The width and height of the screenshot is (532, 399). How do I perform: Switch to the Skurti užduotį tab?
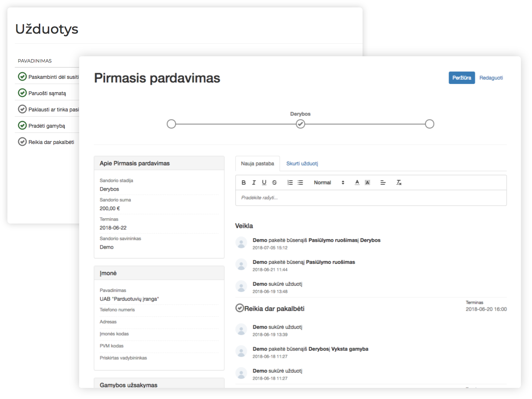tap(302, 164)
